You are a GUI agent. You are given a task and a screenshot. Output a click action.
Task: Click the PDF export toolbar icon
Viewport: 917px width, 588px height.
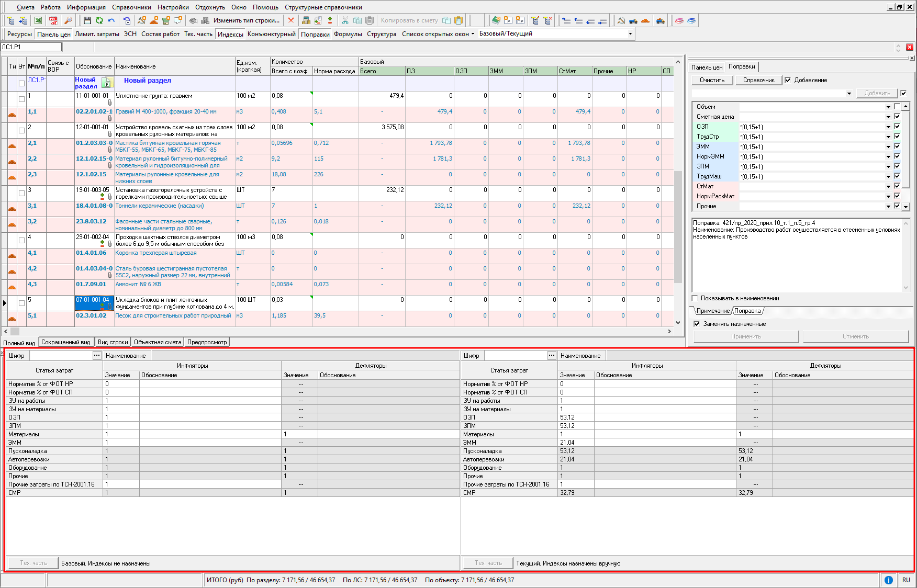point(53,20)
